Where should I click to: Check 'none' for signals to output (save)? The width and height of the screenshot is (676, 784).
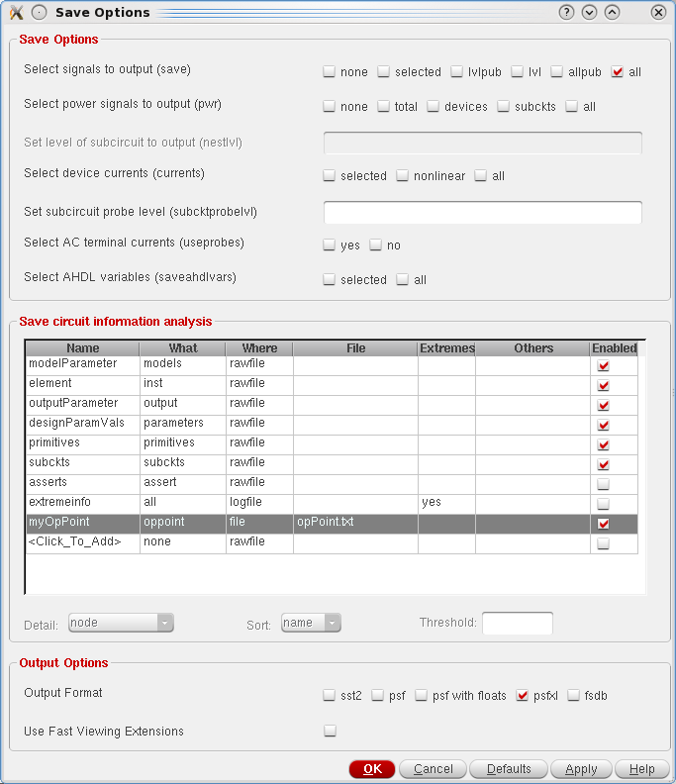pos(329,71)
